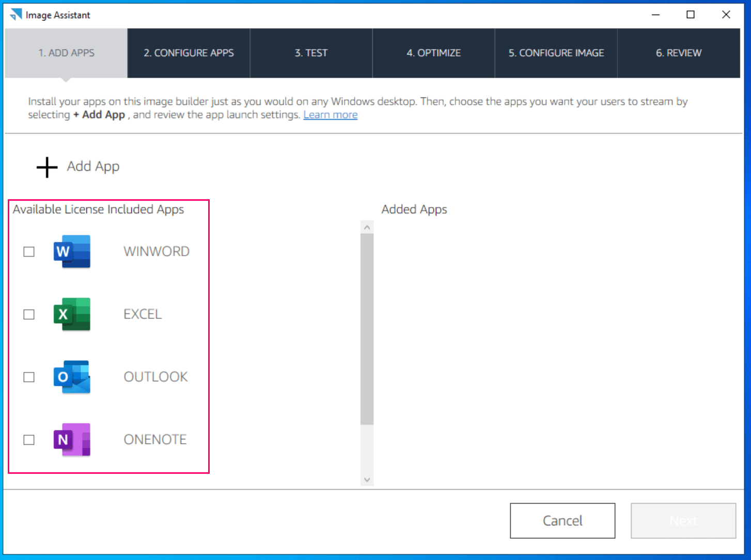751x560 pixels.
Task: Switch to the OPTIMIZE step
Action: 433,53
